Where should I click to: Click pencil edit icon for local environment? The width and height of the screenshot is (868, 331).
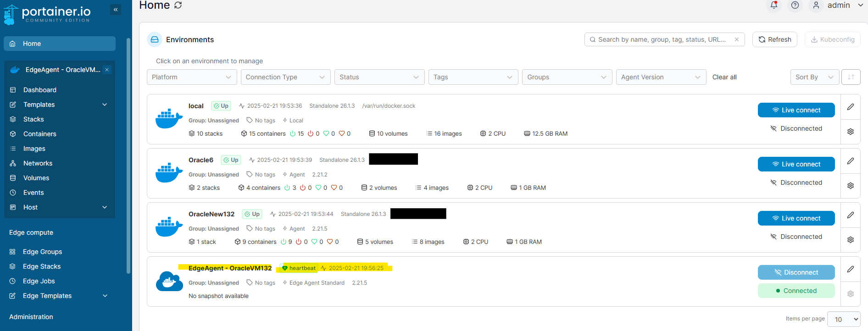850,107
